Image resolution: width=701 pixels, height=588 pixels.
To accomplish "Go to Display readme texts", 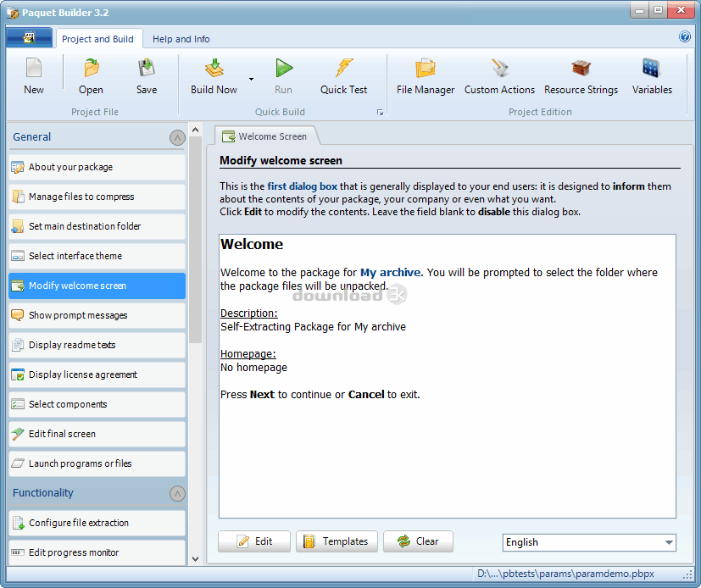I will click(97, 345).
